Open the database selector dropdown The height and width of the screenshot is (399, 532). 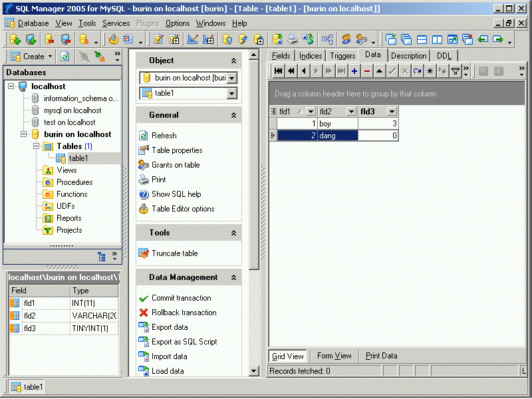[x=231, y=78]
